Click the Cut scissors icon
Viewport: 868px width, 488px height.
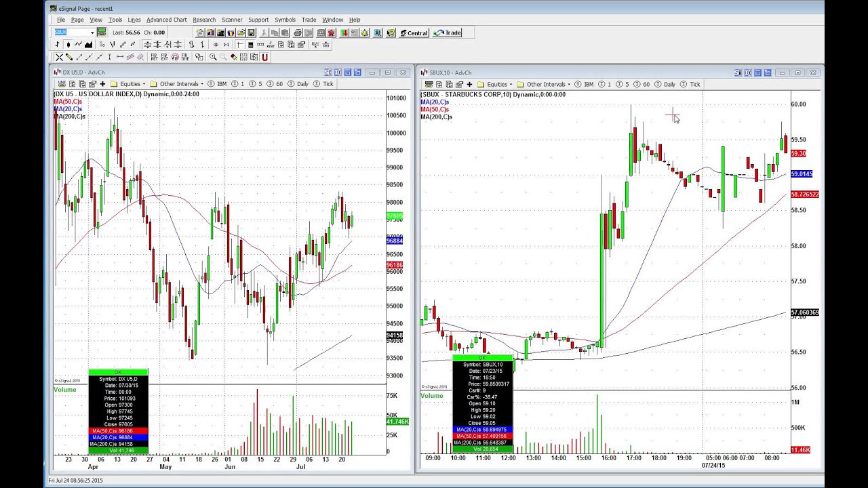[x=264, y=33]
